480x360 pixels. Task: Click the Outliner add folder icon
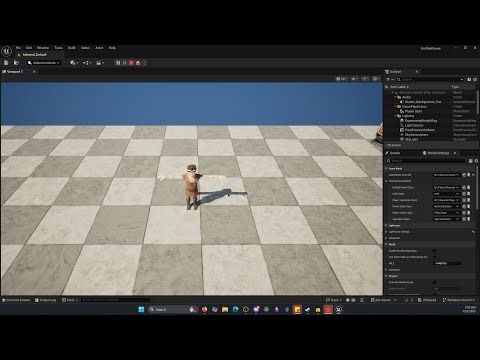[x=469, y=79]
